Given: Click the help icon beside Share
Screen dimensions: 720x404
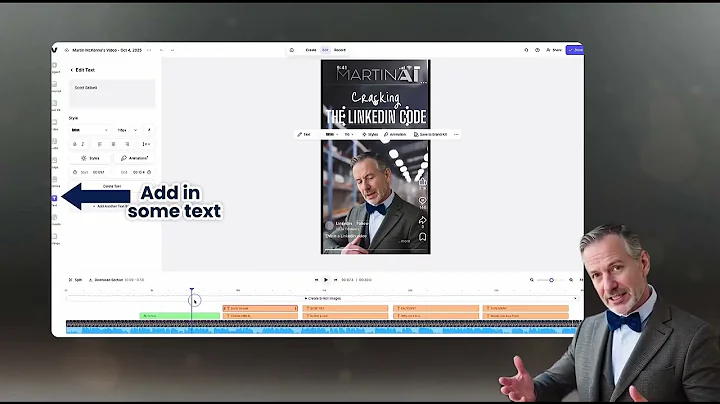Looking at the screenshot, I should (x=537, y=50).
